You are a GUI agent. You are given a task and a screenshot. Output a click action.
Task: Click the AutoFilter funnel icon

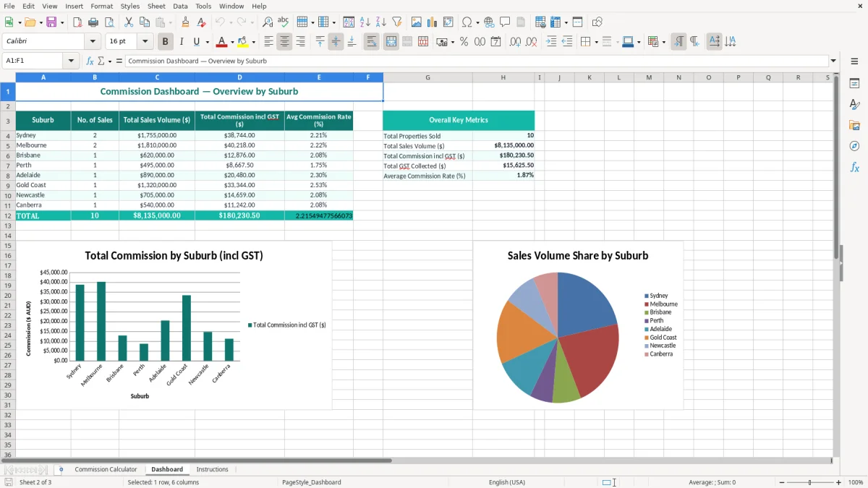coord(396,22)
